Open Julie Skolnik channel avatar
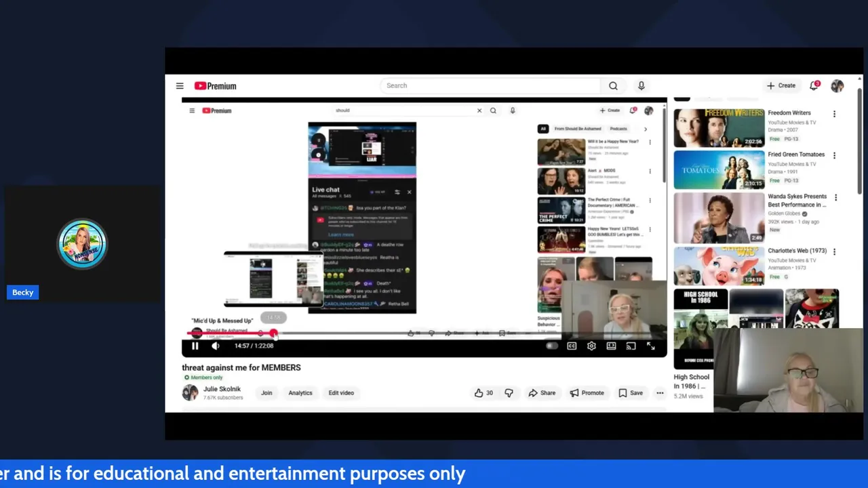The image size is (868, 488). [x=190, y=392]
